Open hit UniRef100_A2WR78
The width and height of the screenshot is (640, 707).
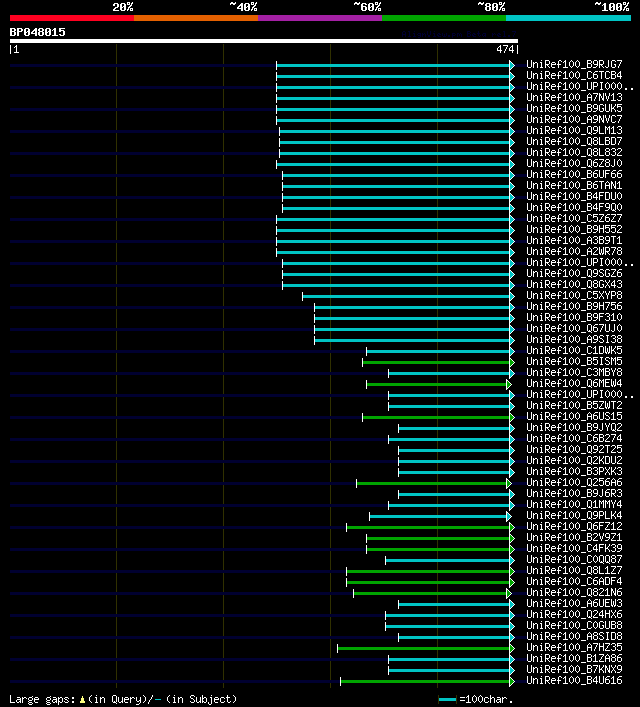574,251
